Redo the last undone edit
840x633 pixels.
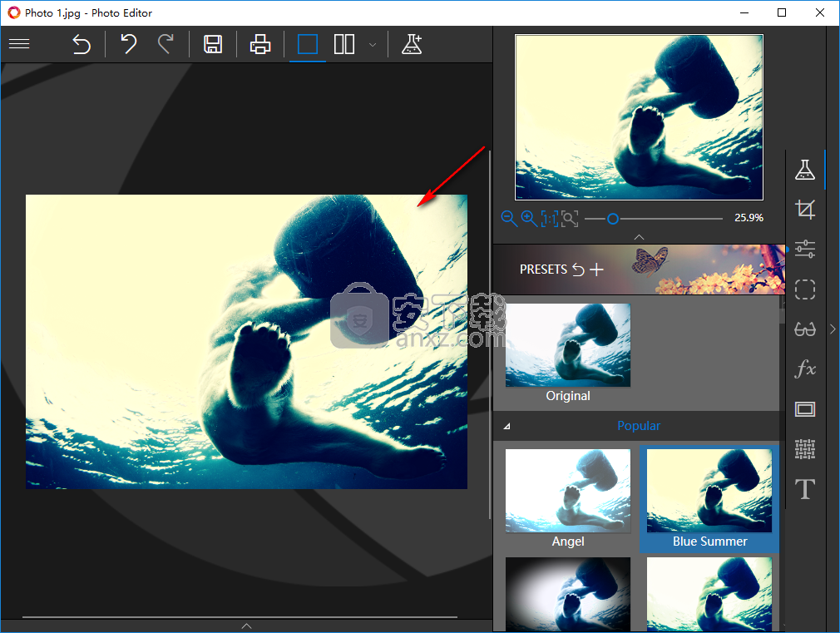click(166, 44)
